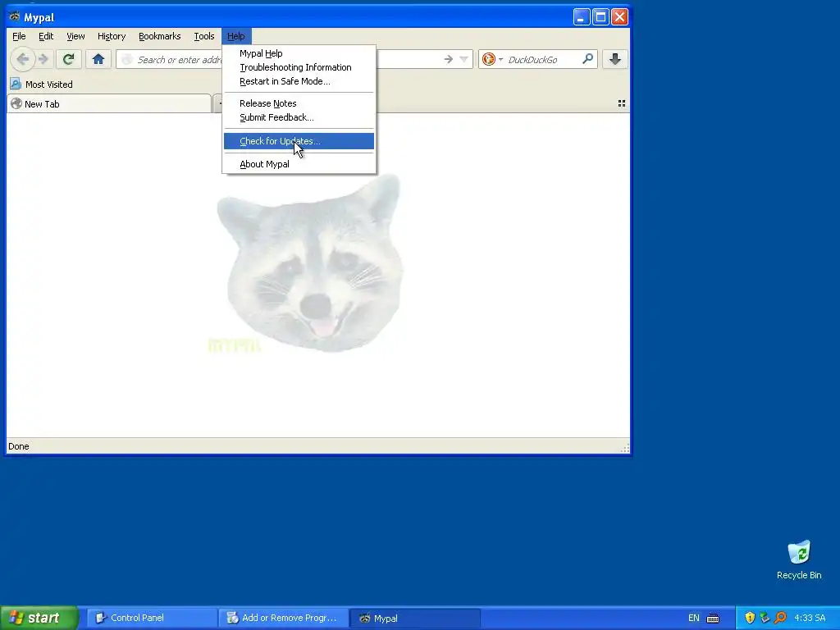Screen dimensions: 840x630
Task: Close the Help menu in menu bar
Action: pyautogui.click(x=235, y=36)
